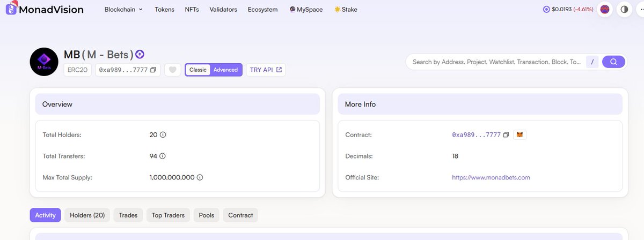Click the Total Transfers value 94
The height and width of the screenshot is (240, 644).
[153, 156]
